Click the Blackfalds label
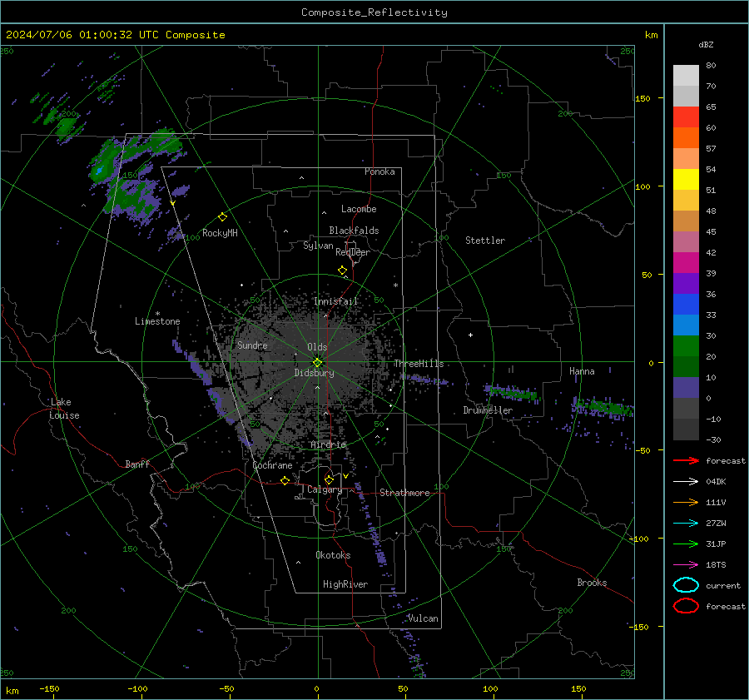 354,231
